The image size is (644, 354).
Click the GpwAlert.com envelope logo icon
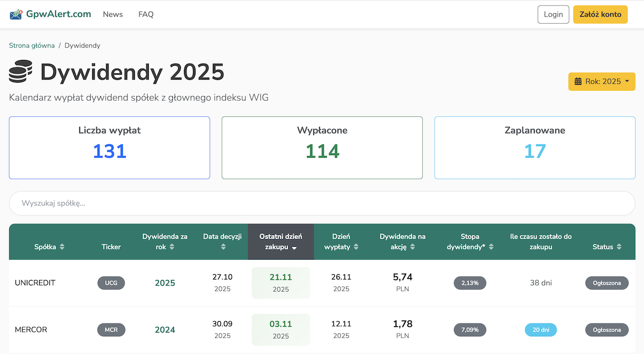pyautogui.click(x=16, y=14)
